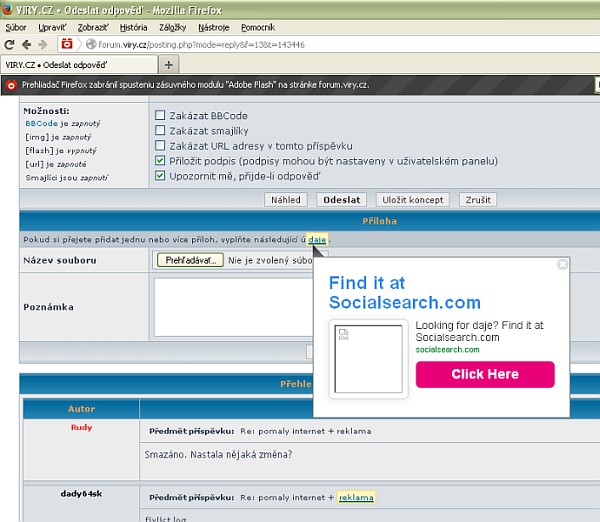Close the Socialsearch ad popup
600x522 pixels.
point(562,265)
